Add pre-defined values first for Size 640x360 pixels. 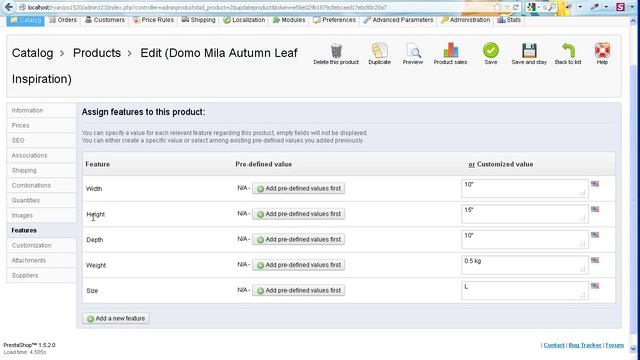tap(298, 290)
